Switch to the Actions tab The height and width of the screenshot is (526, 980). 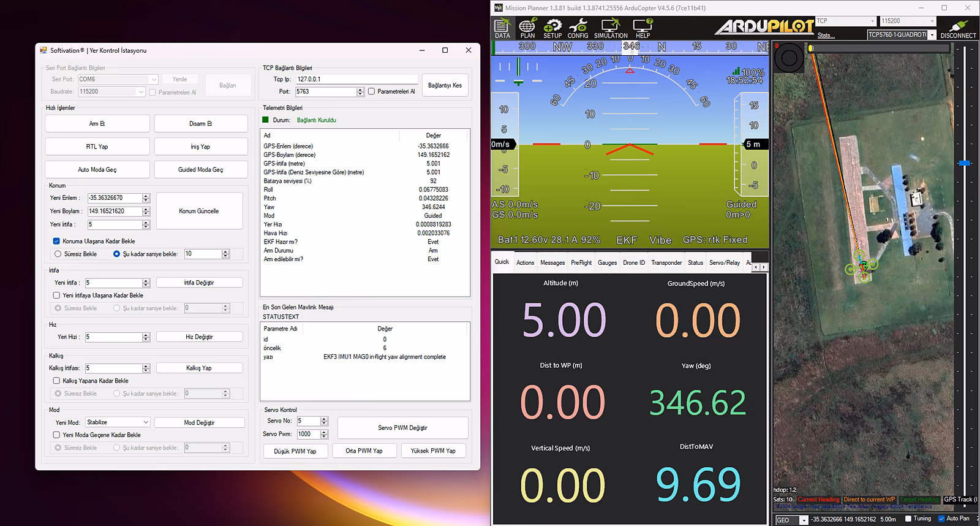(x=525, y=262)
